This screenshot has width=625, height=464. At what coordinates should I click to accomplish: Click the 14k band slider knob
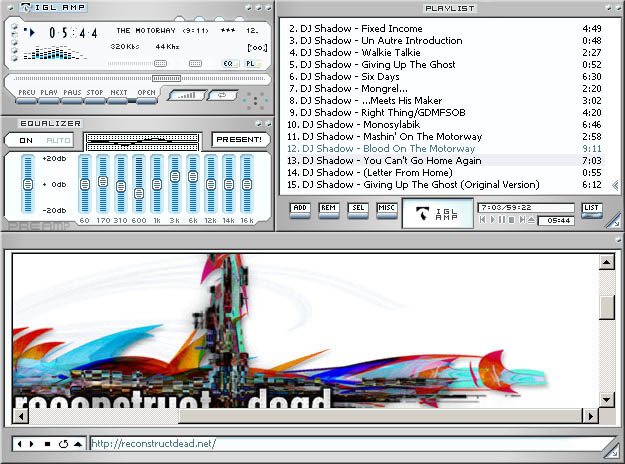click(229, 185)
